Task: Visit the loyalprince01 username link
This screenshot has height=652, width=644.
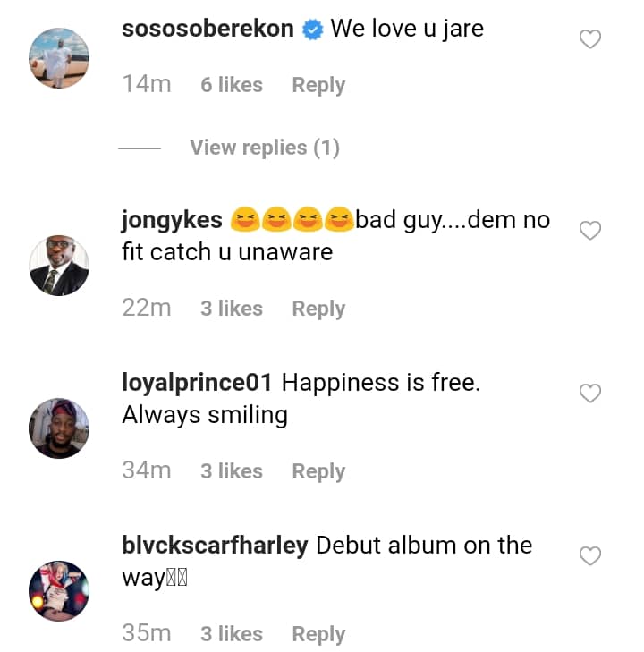Action: (x=197, y=383)
